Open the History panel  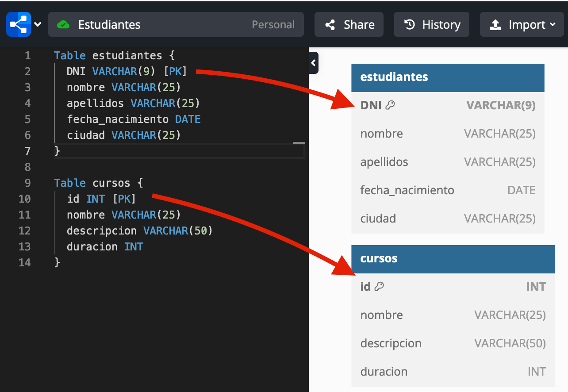(x=432, y=25)
